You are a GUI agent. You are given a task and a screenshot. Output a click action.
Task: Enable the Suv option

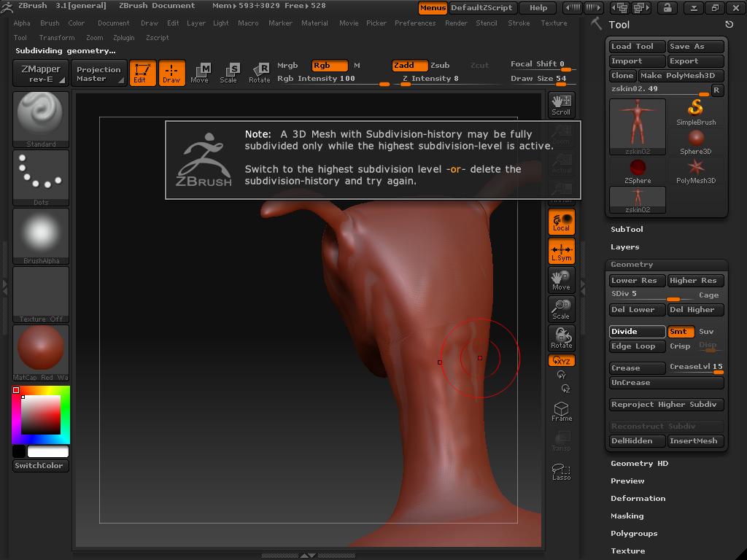[706, 332]
